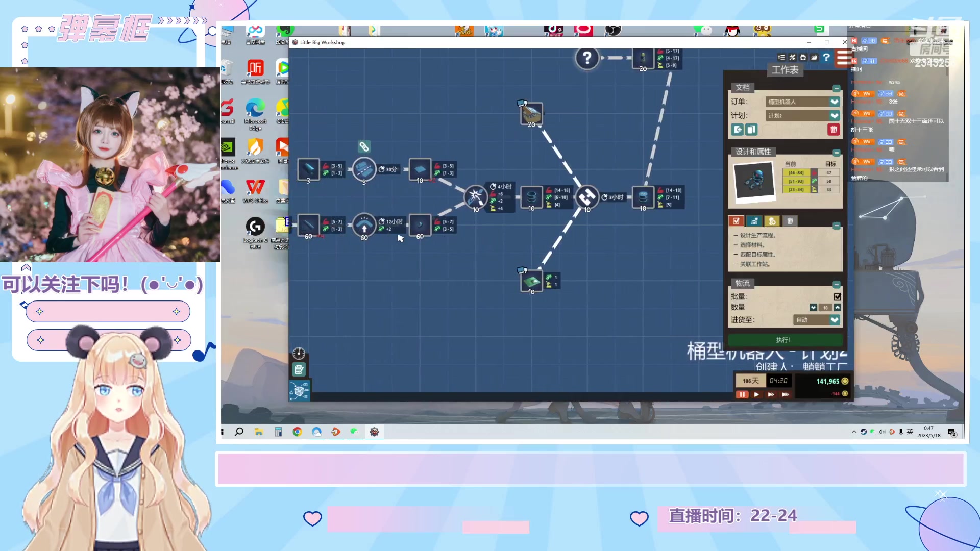Create a new plan with the add document icon
This screenshot has height=551, width=980.
point(738,130)
